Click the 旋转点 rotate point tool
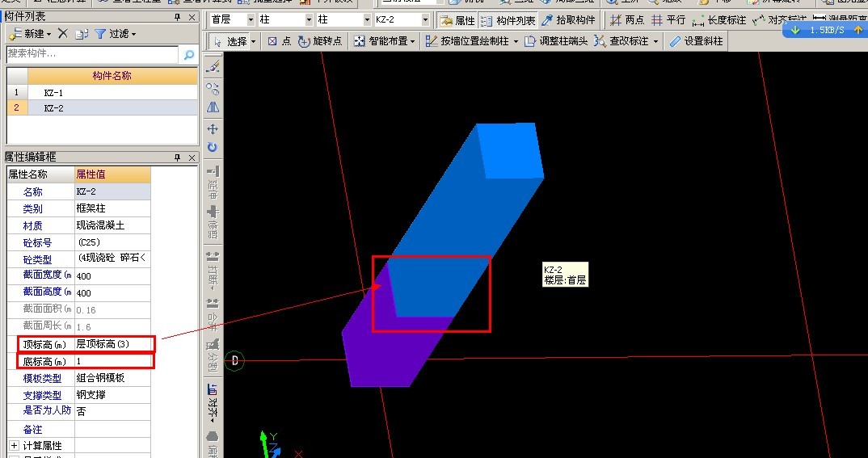This screenshot has width=868, height=458. (321, 41)
